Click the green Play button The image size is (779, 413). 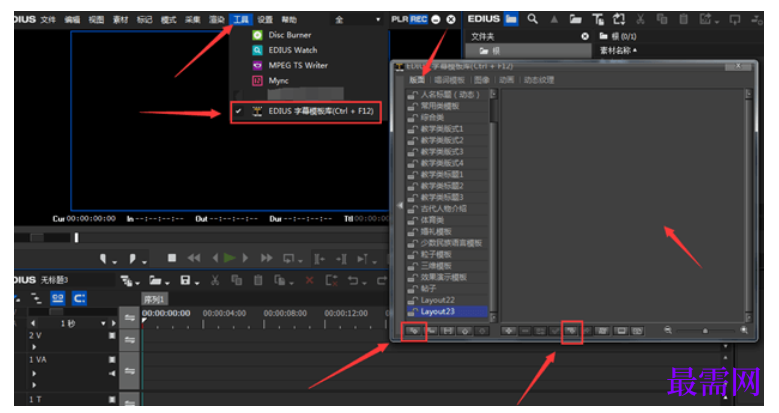(x=229, y=258)
